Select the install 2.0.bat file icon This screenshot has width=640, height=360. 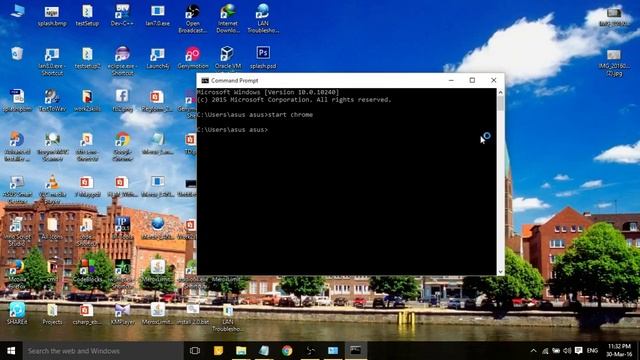(x=193, y=313)
